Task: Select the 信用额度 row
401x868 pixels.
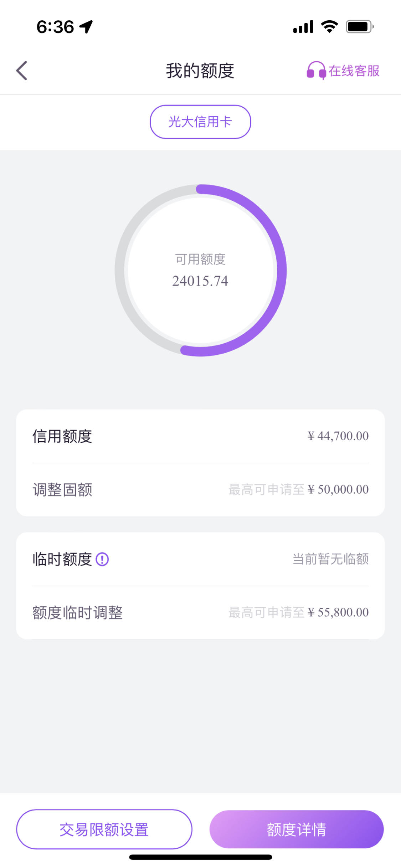Action: click(x=200, y=436)
